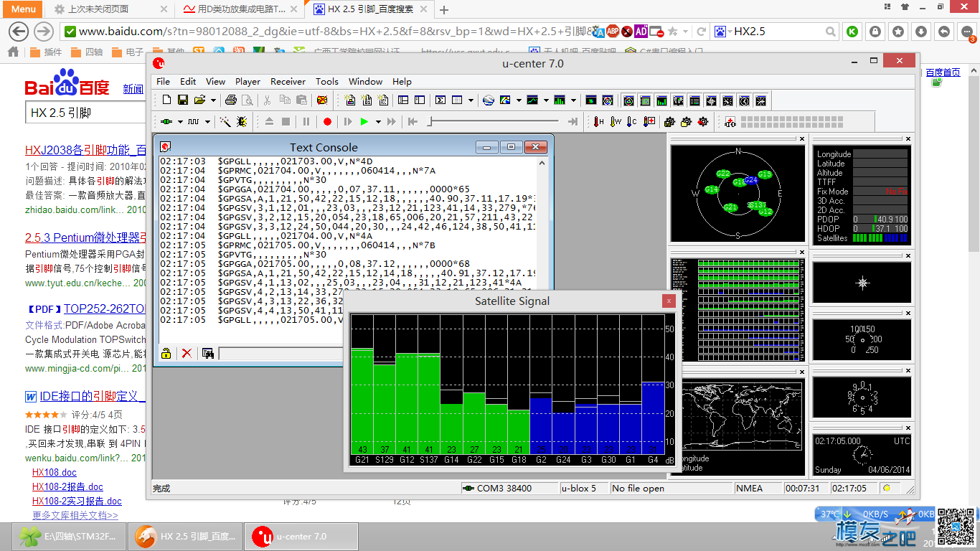Click the pause playback button
980x551 pixels.
coord(306,122)
